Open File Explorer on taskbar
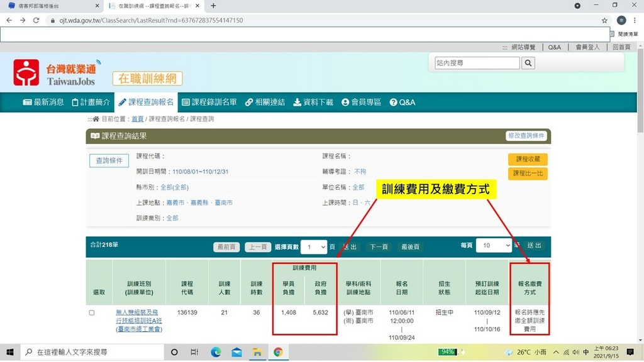Screen dimensions: 644x362 click(x=257, y=352)
